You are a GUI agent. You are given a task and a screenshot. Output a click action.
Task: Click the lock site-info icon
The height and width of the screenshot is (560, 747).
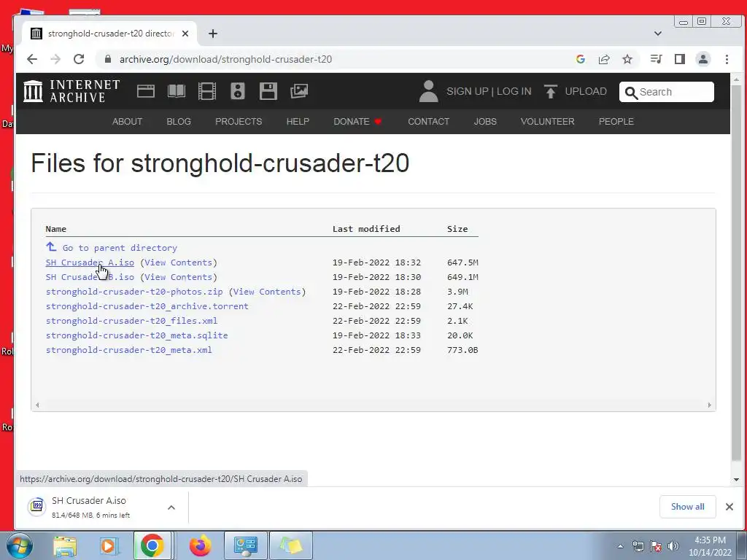pos(108,59)
